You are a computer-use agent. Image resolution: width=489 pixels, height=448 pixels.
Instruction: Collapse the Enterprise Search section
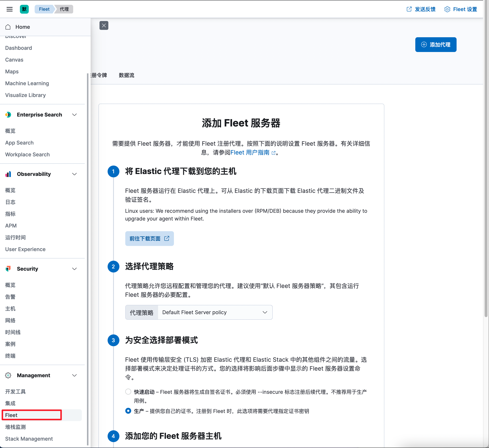[x=74, y=114]
